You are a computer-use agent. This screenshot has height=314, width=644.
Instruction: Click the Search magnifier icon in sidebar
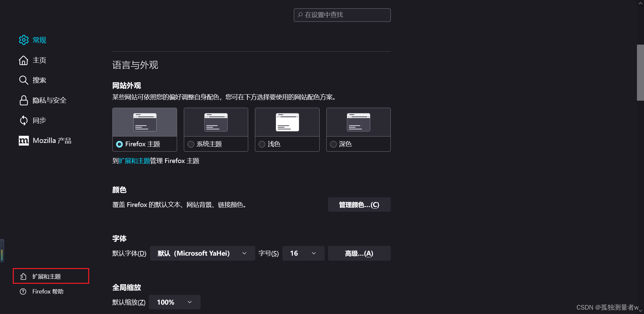pos(23,80)
